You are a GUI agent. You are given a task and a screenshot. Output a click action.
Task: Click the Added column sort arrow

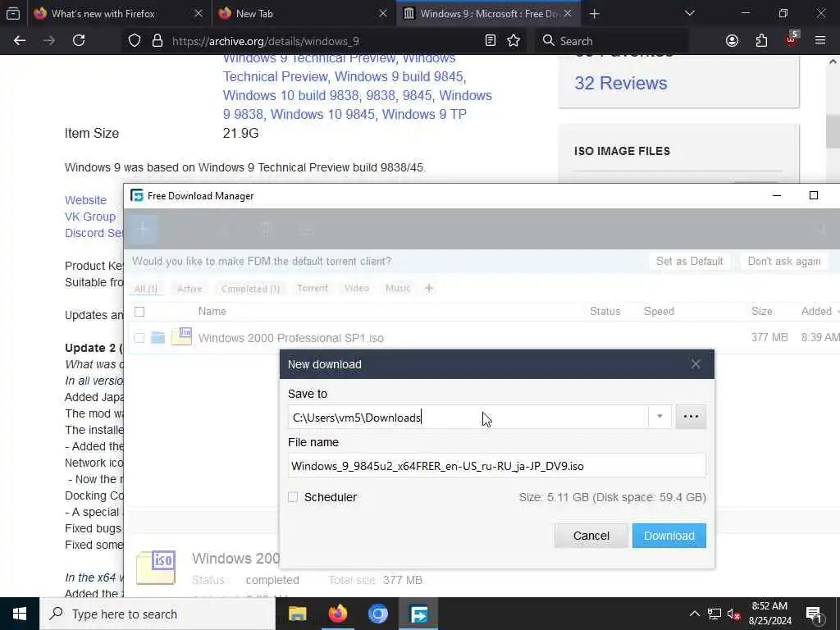(x=838, y=312)
